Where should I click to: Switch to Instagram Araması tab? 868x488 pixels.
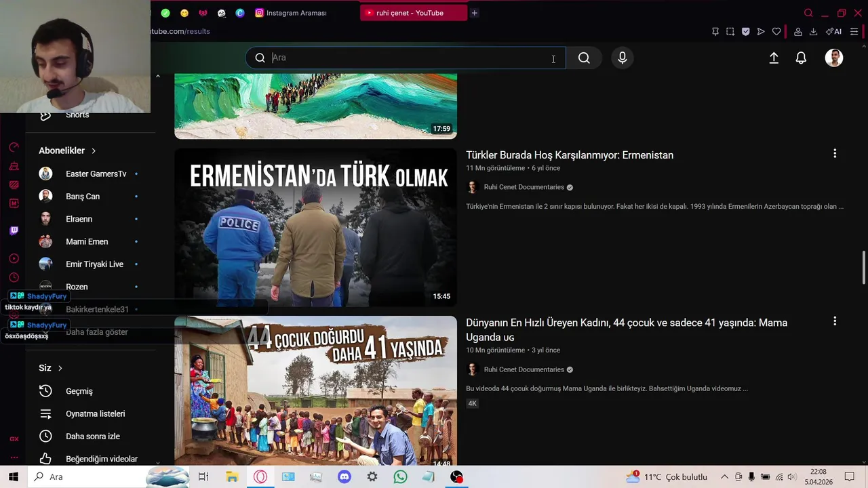coord(290,13)
